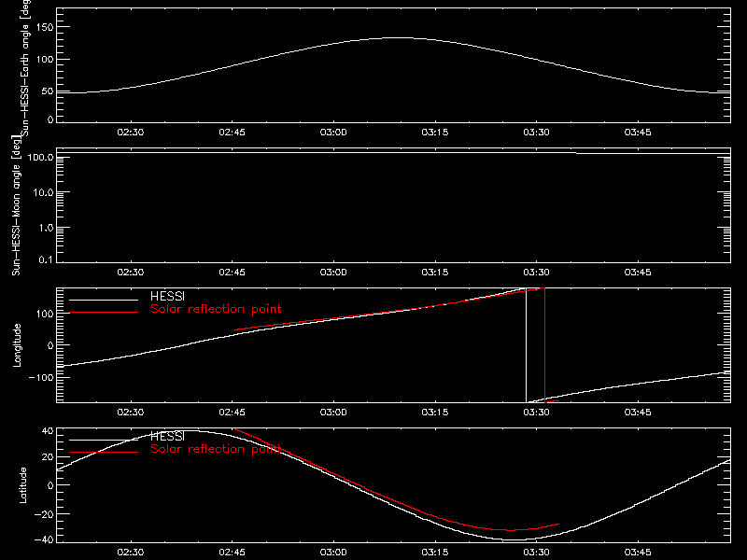Click 03:00 under the Moon angle plot

(x=333, y=272)
